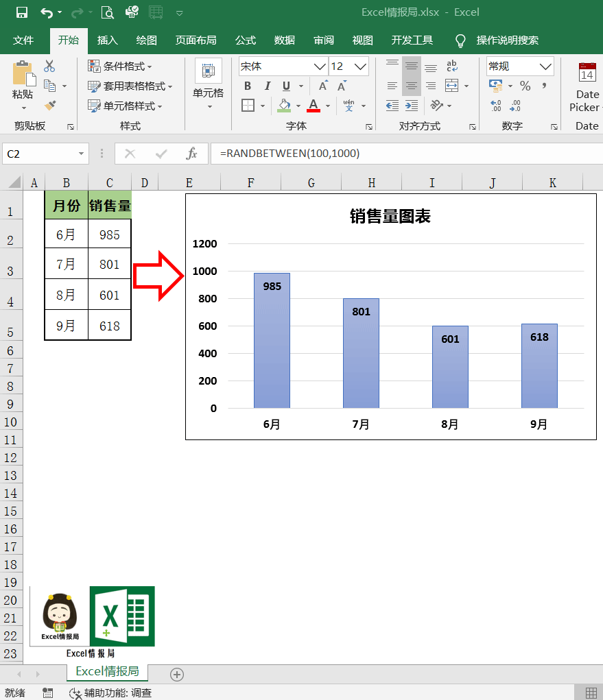Toggle Bold formatting
The image size is (603, 700).
[x=248, y=86]
